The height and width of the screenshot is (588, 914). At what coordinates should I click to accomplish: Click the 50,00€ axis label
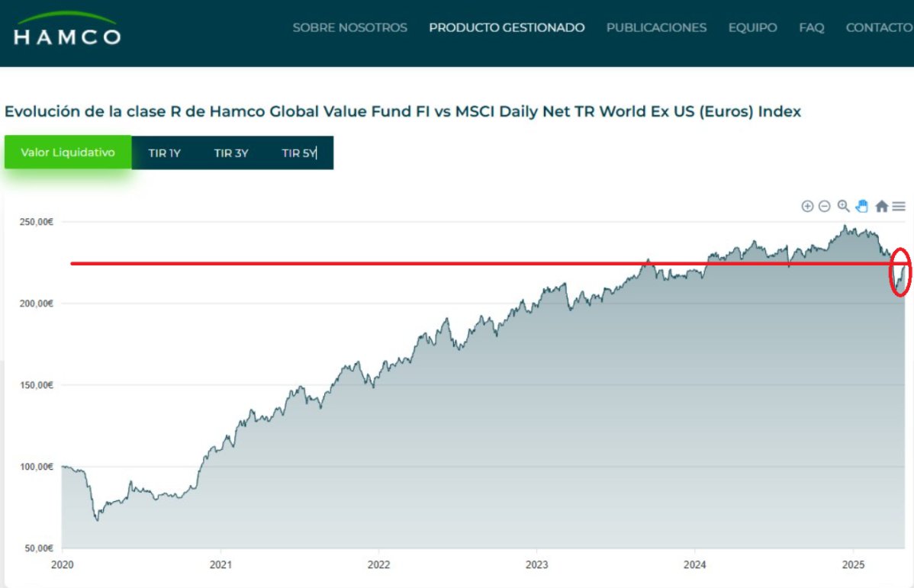[38, 548]
